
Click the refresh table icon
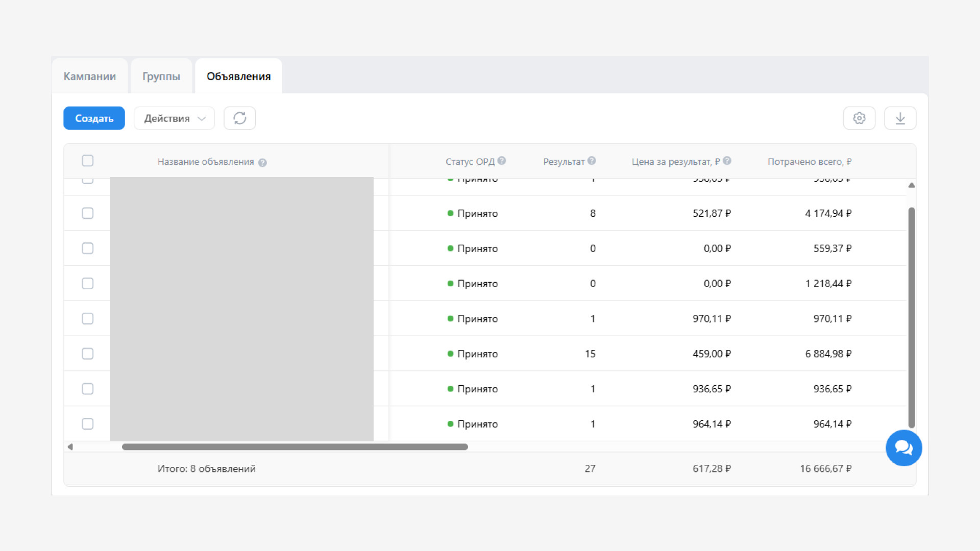pyautogui.click(x=239, y=118)
